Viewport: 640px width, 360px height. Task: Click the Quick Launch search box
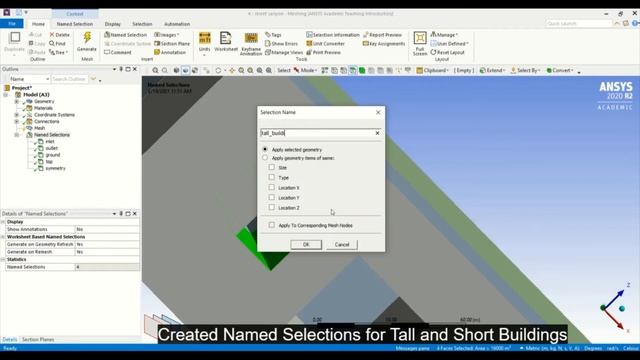(579, 24)
